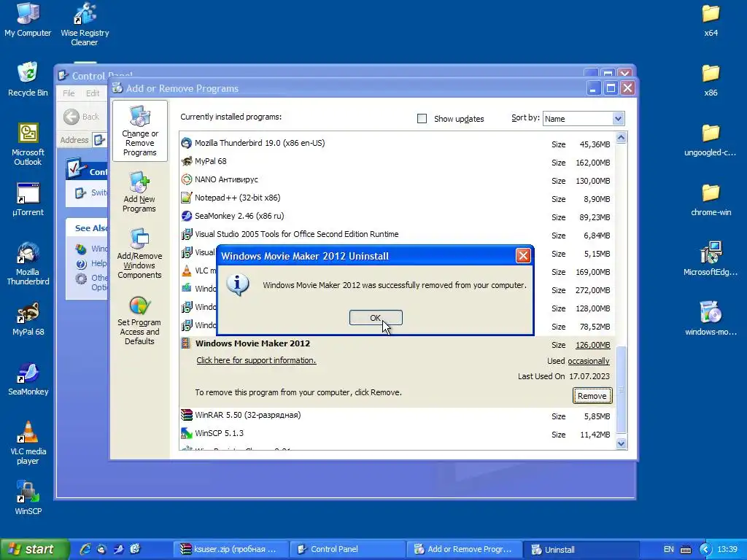The image size is (747, 560).
Task: Click the 'occasionally' usage link
Action: (x=589, y=361)
